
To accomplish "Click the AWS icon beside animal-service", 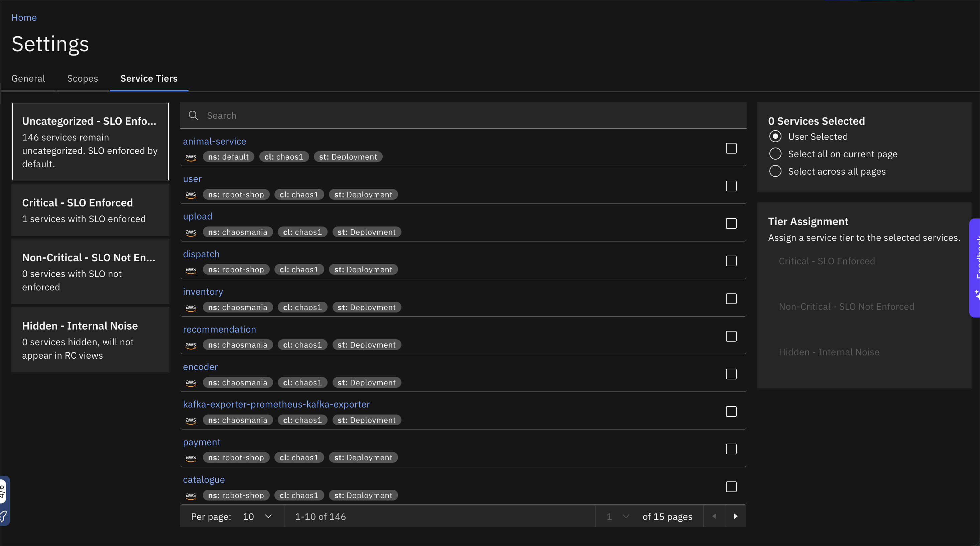I will click(x=191, y=157).
